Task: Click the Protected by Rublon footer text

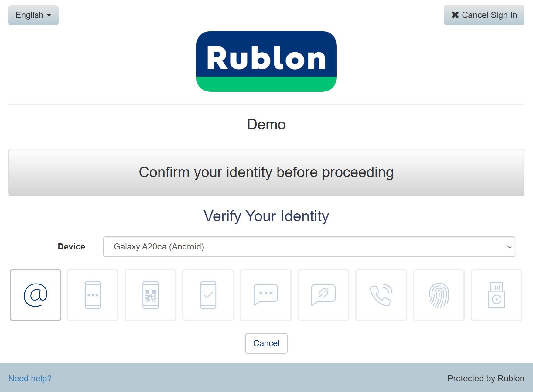Action: point(486,378)
